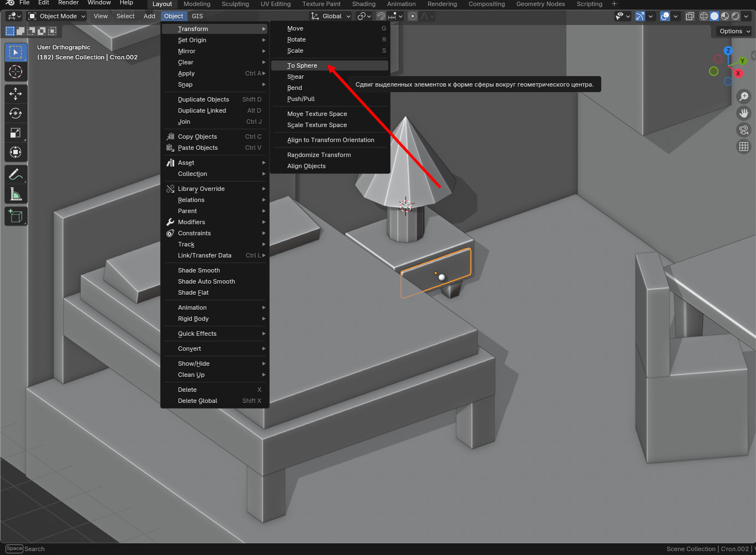The image size is (756, 555).
Task: Select the Cursor tool in the toolbar
Action: click(x=16, y=72)
